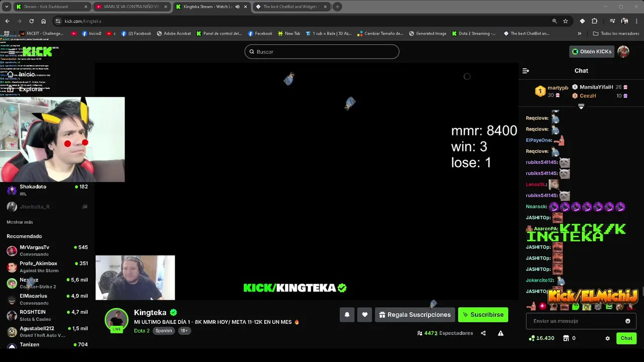Click the Spanish language tag
This screenshot has height=362, width=644.
point(164,331)
